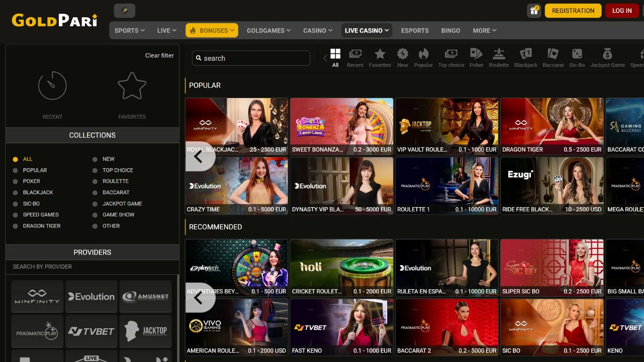Open the gift box bonus icon
The image size is (644, 362).
tap(534, 11)
